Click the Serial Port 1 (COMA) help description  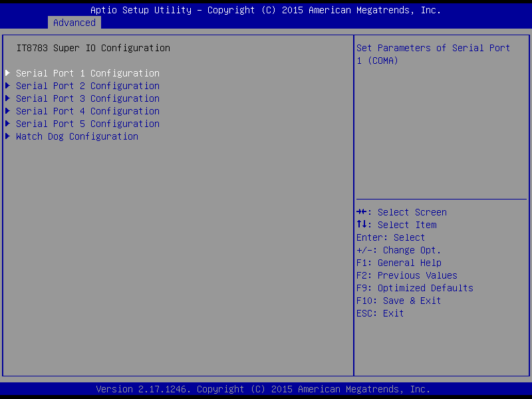pos(433,55)
